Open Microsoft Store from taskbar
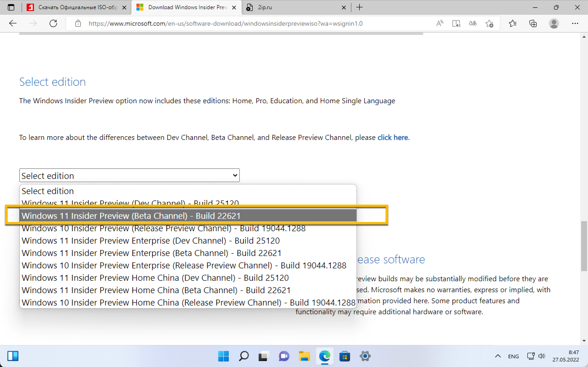Viewport: 588px width, 367px height. point(345,356)
